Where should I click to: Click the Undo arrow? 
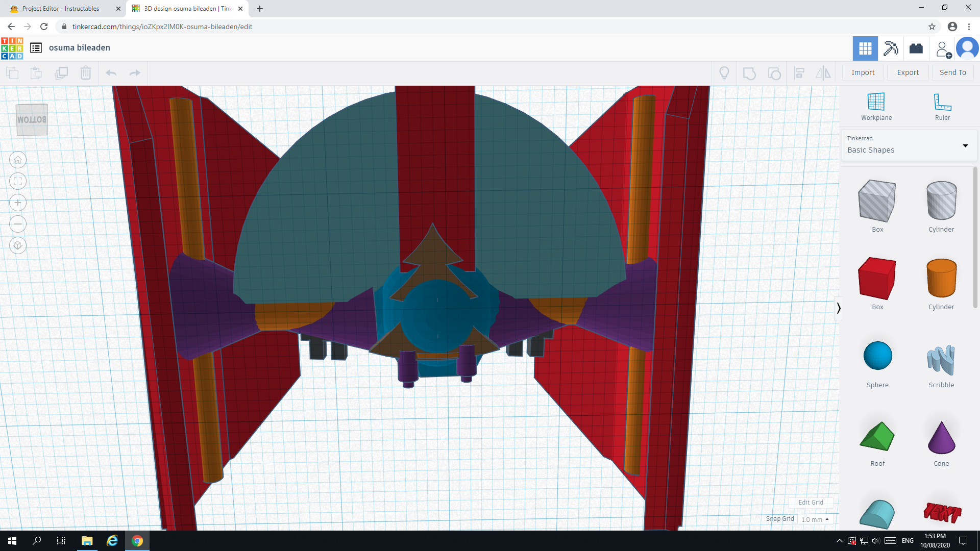111,73
